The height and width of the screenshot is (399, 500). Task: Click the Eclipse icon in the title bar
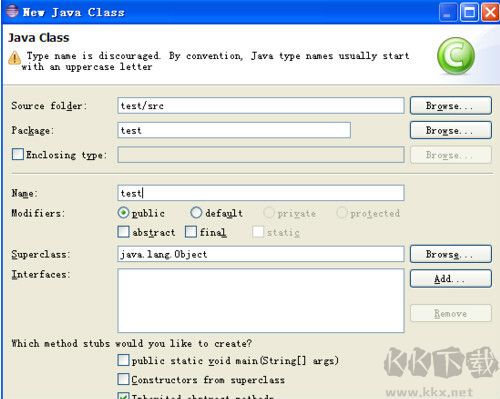[12, 11]
